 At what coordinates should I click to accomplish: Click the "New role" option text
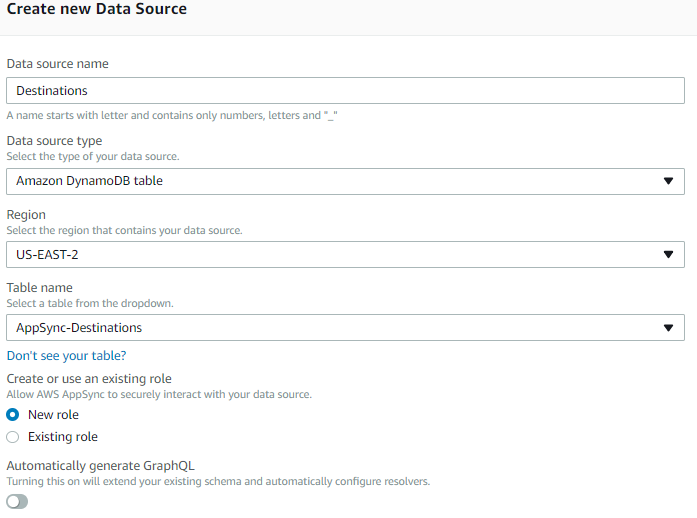53,415
